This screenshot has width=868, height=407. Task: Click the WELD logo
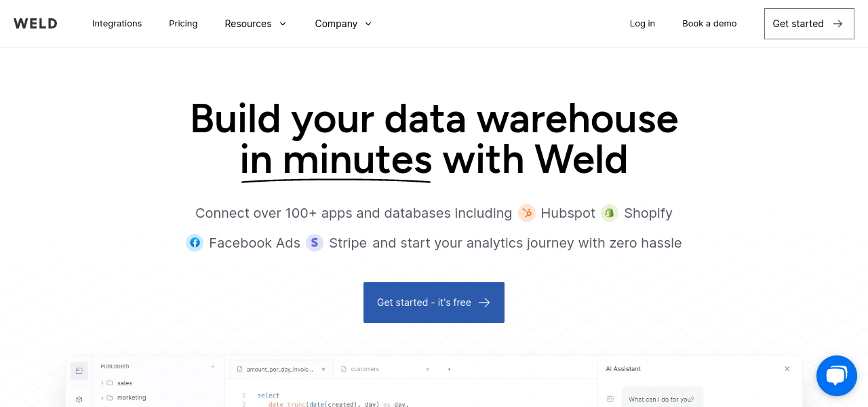(35, 24)
